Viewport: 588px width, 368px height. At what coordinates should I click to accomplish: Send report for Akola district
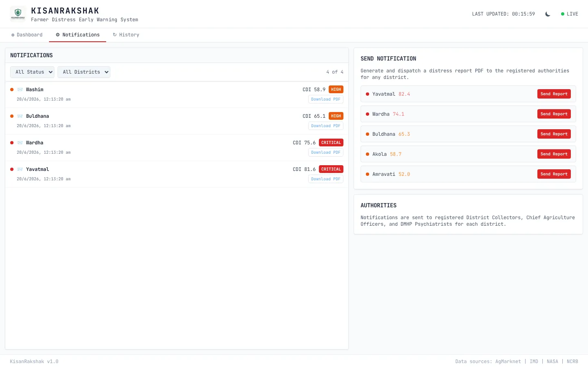point(554,154)
